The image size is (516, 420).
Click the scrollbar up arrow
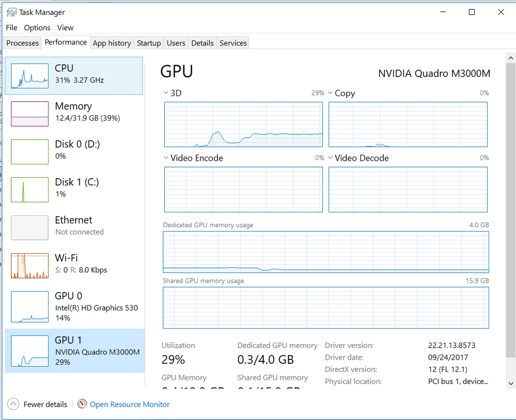click(x=511, y=58)
